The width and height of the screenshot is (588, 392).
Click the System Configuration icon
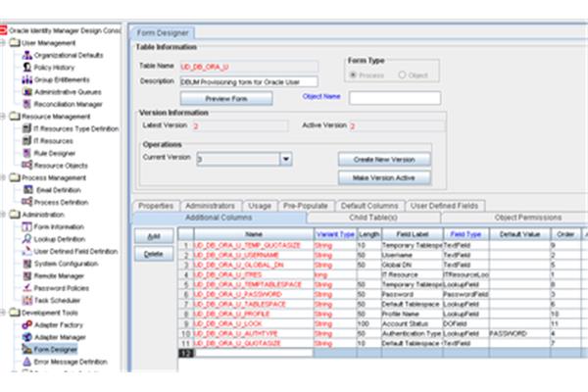click(27, 264)
